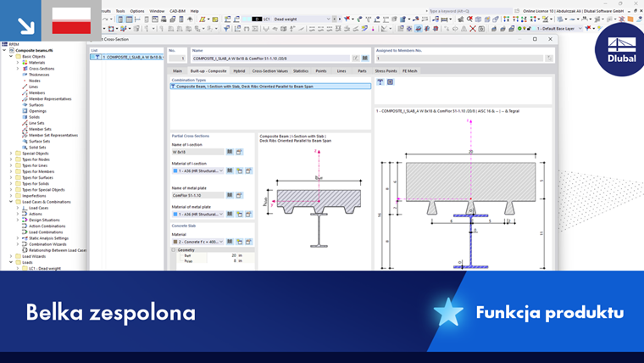Open Material of I-section dropdown

[x=221, y=170]
